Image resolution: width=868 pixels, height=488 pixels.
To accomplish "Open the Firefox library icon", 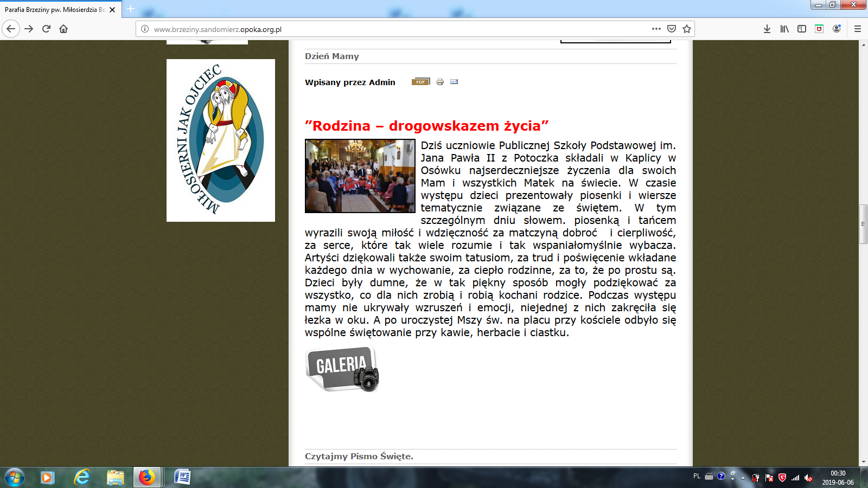I will (784, 29).
